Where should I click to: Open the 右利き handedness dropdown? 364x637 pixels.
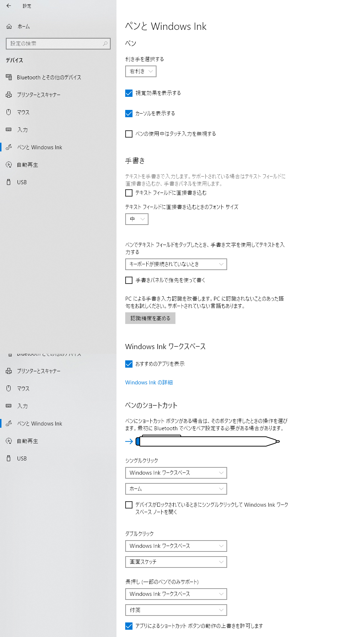141,71
